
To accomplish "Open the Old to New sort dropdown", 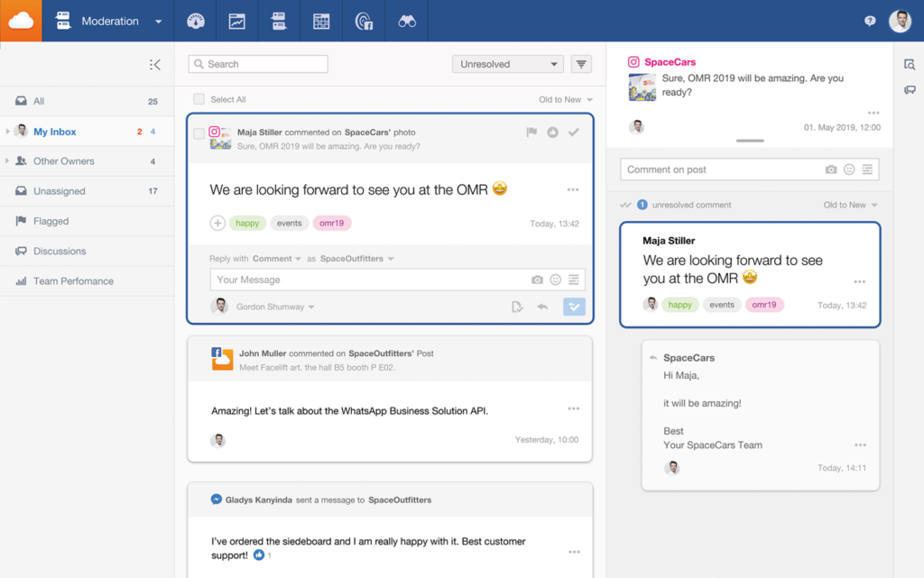I will tap(566, 99).
